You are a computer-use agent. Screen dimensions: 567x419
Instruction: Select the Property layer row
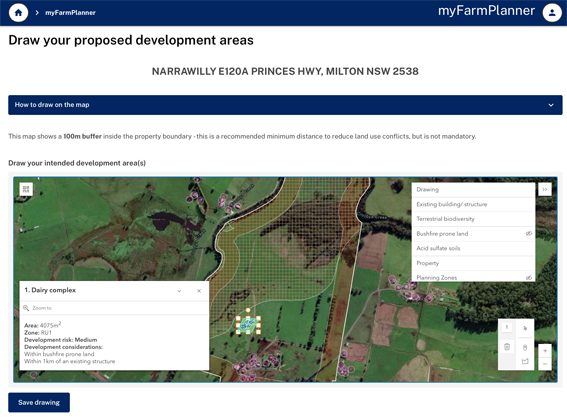tap(473, 263)
